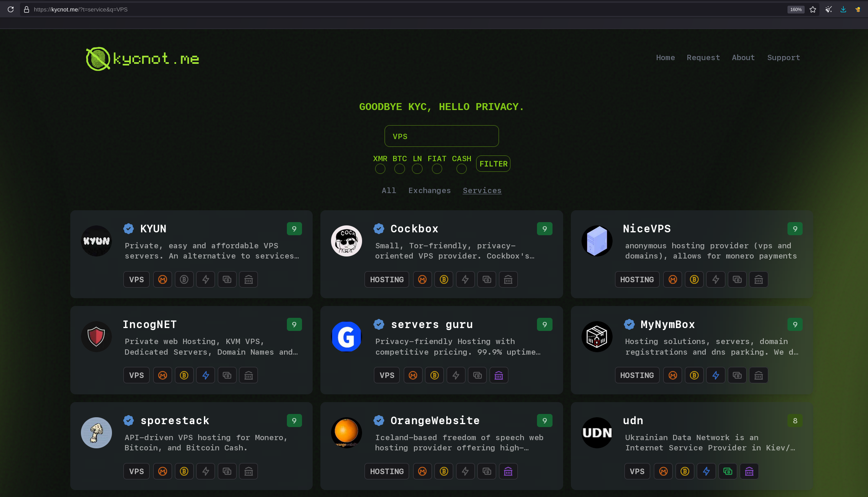Click green cash icon on udn card
Image resolution: width=868 pixels, height=497 pixels.
point(728,471)
